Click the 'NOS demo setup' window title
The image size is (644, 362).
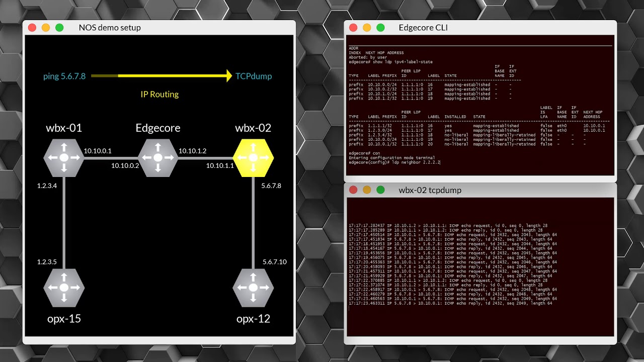(x=110, y=28)
